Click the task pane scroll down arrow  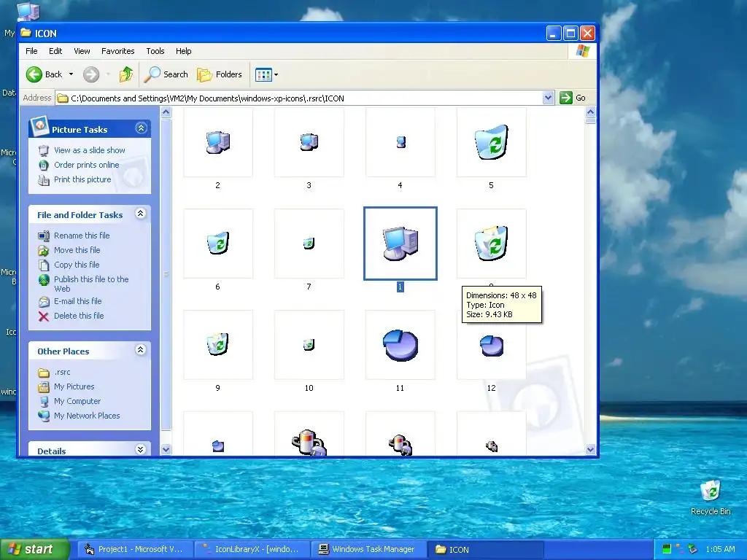click(x=166, y=449)
